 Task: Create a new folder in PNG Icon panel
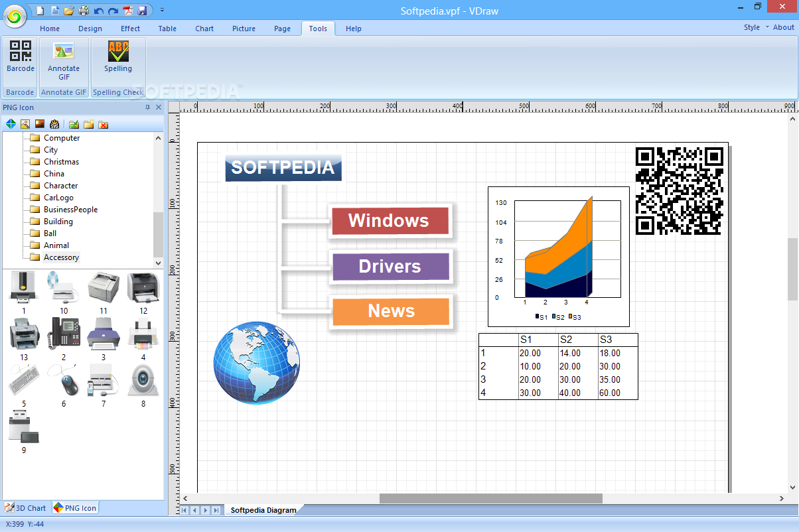coord(88,124)
